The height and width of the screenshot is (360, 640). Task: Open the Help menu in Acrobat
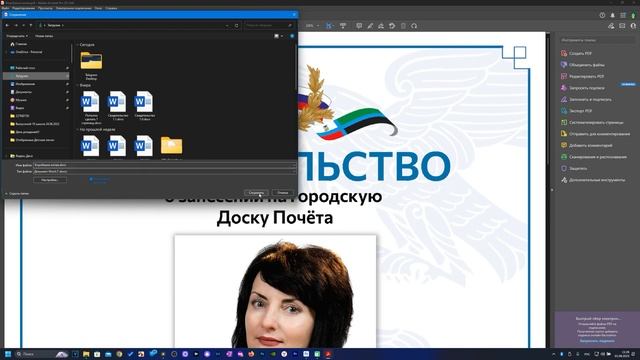click(111, 8)
